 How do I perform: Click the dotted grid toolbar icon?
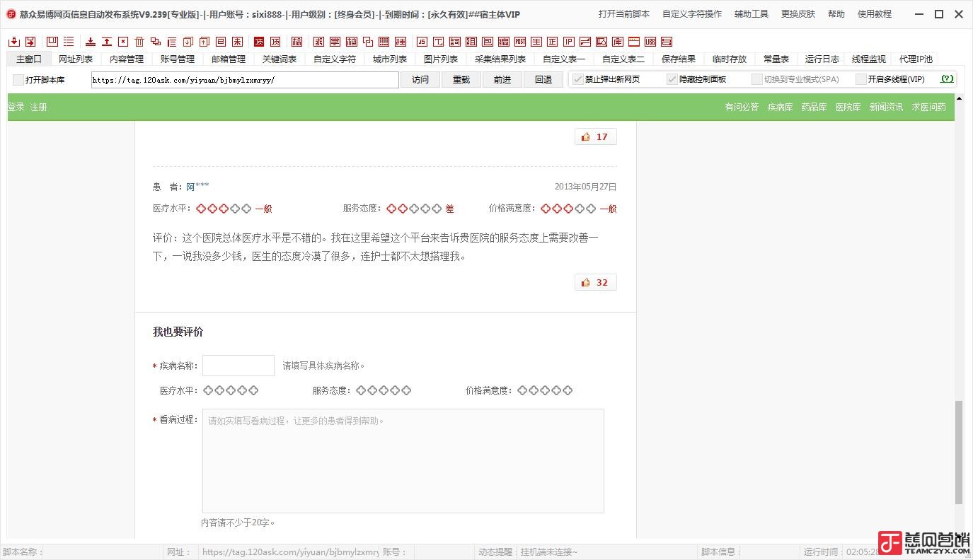pos(384,42)
